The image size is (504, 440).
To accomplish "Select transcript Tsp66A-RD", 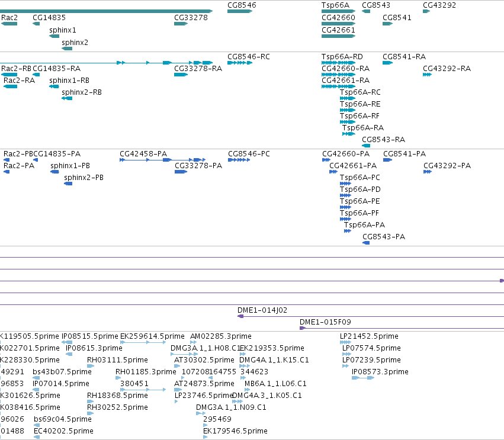I will (x=342, y=57).
